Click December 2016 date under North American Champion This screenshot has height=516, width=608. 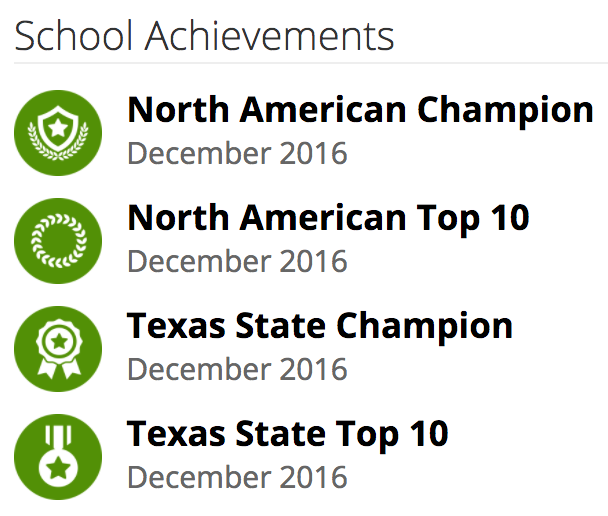point(237,154)
